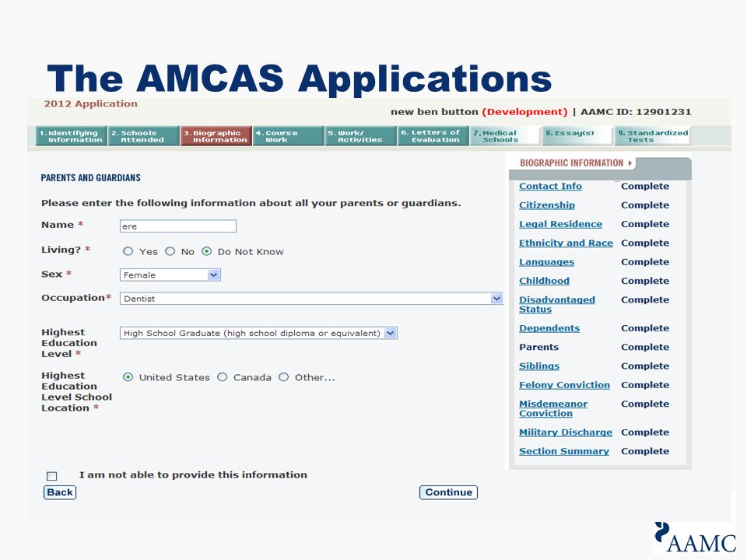Viewport: 747px width, 560px height.
Task: Click the AAMC logo
Action: point(695,537)
